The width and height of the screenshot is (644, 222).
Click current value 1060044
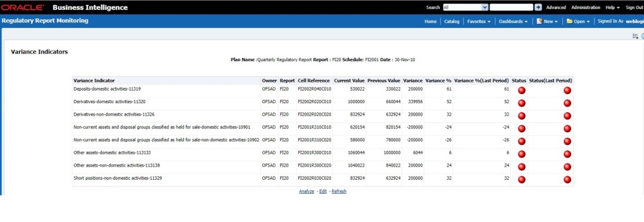pyautogui.click(x=356, y=152)
